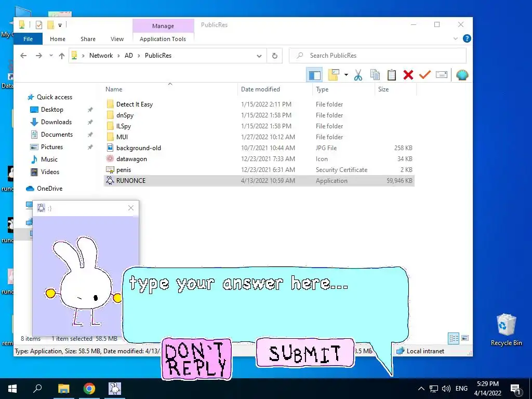
Task: Open recent locations dropdown arrow
Action: 51,56
